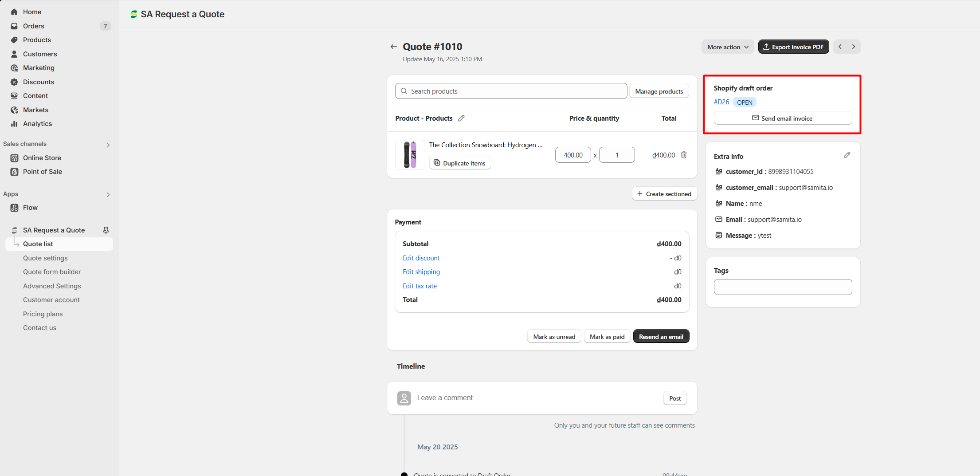Click the Products tag icon

point(14,40)
